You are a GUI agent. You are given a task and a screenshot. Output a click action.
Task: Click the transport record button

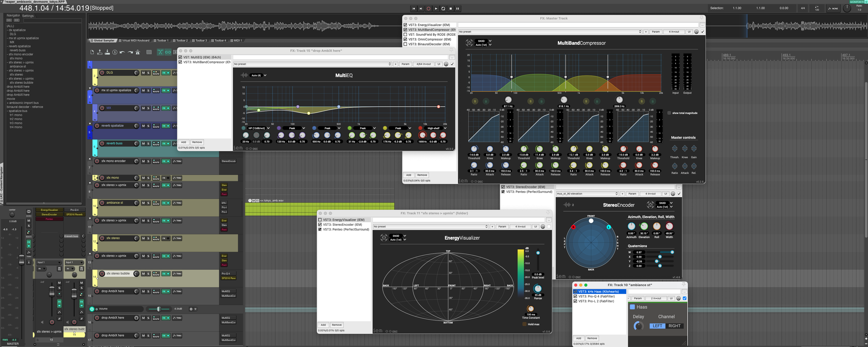428,9
